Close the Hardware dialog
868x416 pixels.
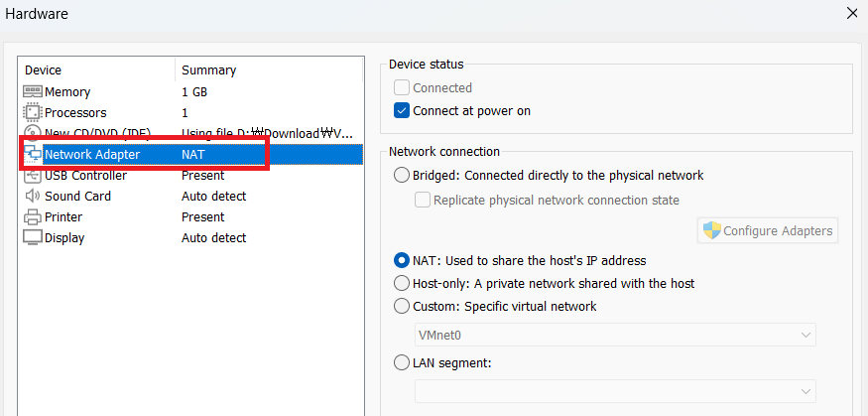pyautogui.click(x=852, y=14)
